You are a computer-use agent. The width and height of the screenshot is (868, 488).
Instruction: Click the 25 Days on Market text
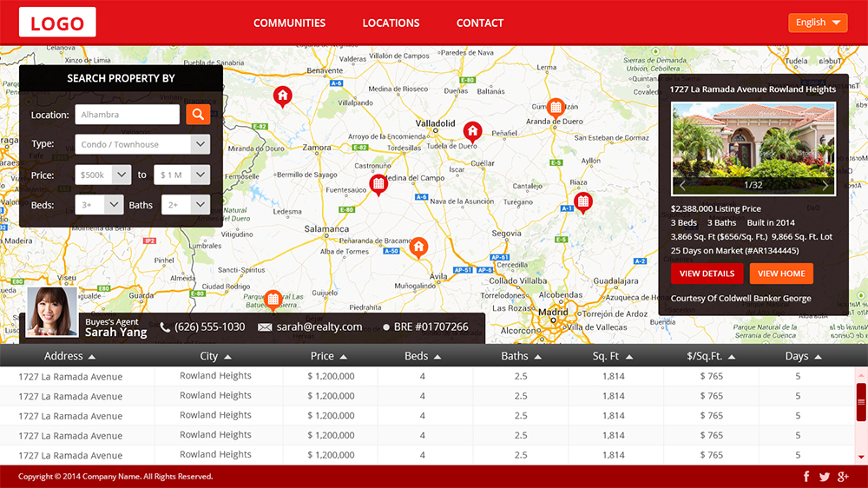pos(734,250)
